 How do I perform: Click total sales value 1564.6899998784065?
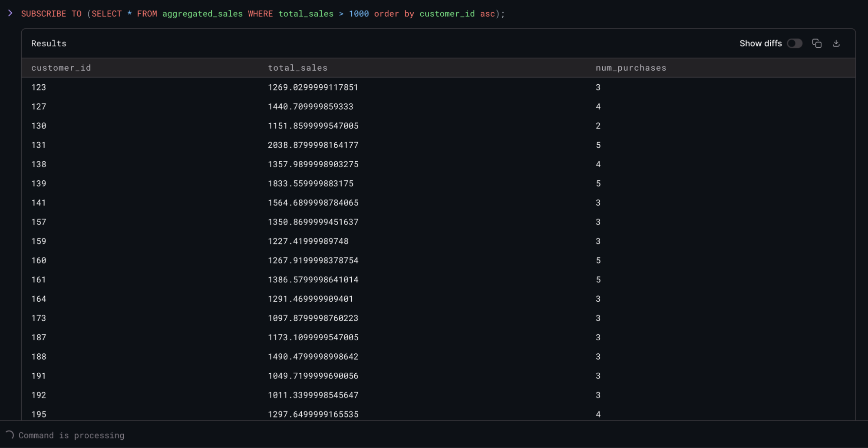click(313, 202)
